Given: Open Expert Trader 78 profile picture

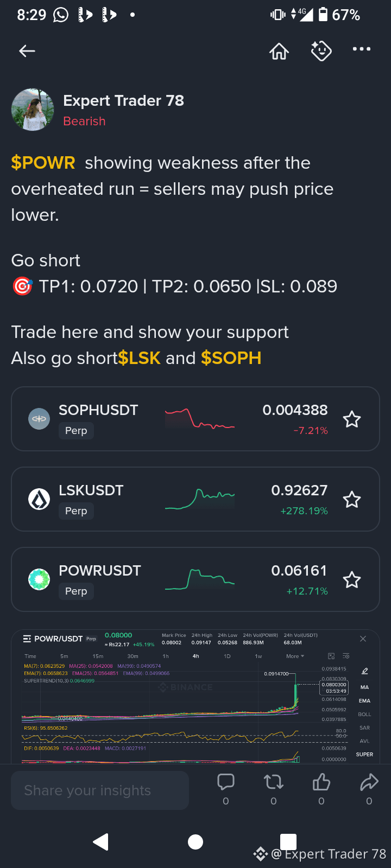Looking at the screenshot, I should 33,110.
